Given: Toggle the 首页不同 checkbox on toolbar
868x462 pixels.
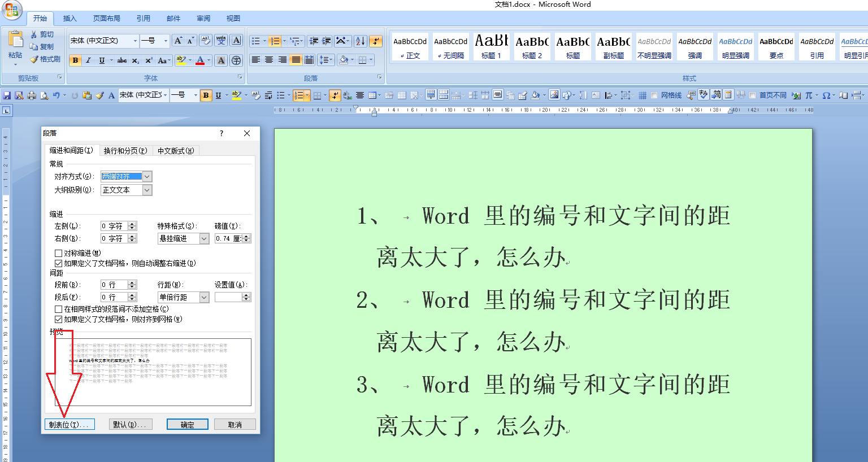Looking at the screenshot, I should coord(752,95).
